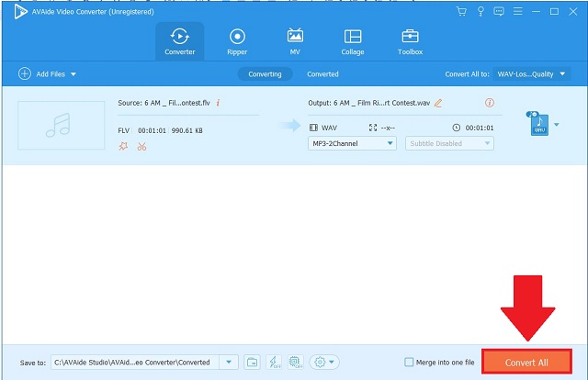Click source duration '00:01:01' next to FLV
Image resolution: width=588 pixels, height=380 pixels.
click(152, 130)
